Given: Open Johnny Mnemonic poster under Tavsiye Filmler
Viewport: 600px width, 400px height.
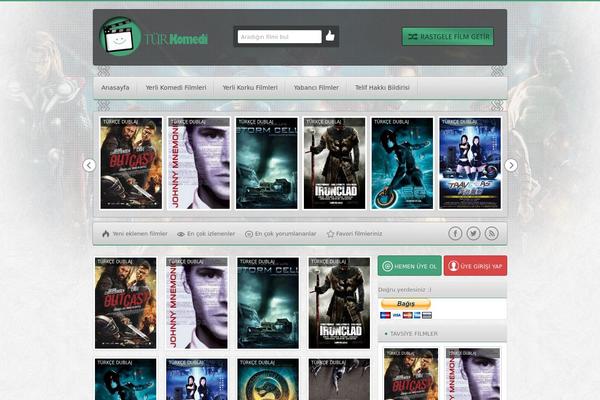Looking at the screenshot, I should [x=473, y=374].
